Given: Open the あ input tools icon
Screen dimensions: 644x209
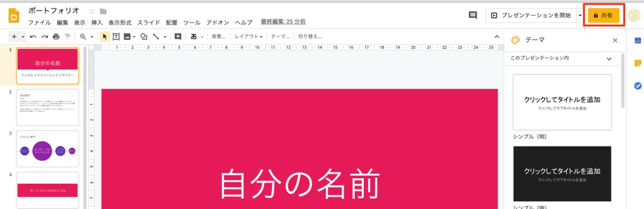Looking at the screenshot, I should pos(194,37).
